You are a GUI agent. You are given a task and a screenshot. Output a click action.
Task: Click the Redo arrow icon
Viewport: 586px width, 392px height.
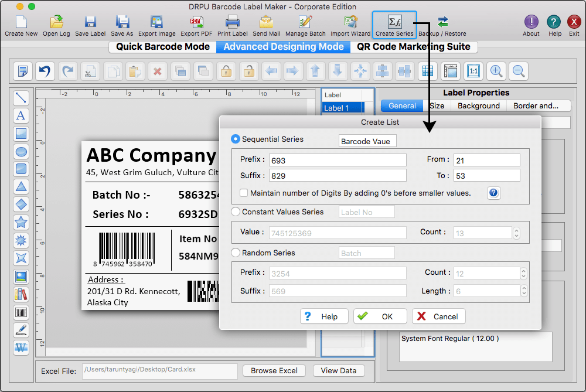(67, 71)
